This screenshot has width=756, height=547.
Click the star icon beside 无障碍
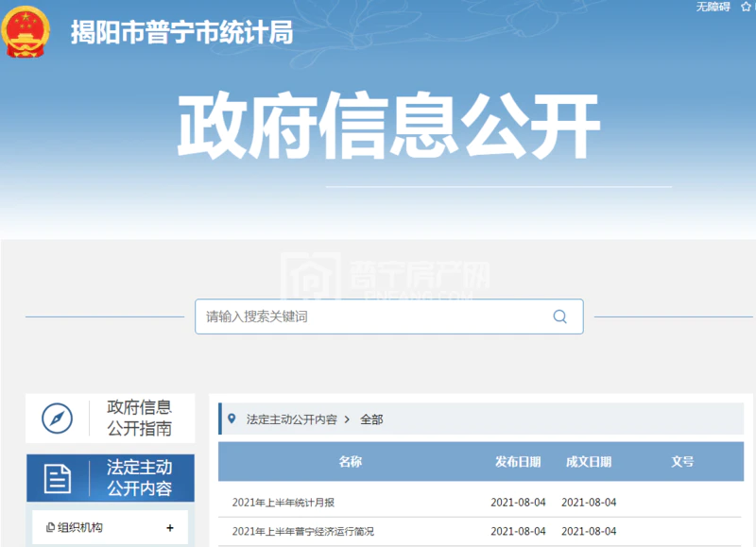746,7
